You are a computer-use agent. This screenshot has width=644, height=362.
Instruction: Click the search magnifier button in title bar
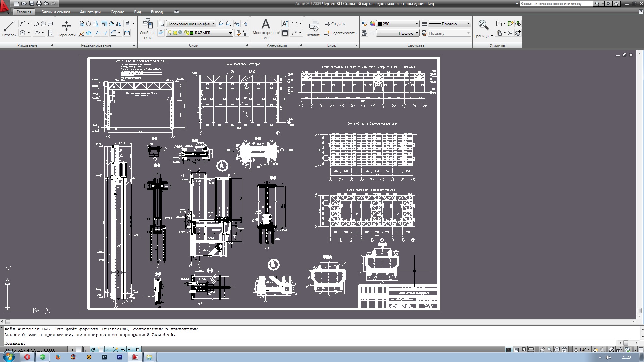pos(597,4)
